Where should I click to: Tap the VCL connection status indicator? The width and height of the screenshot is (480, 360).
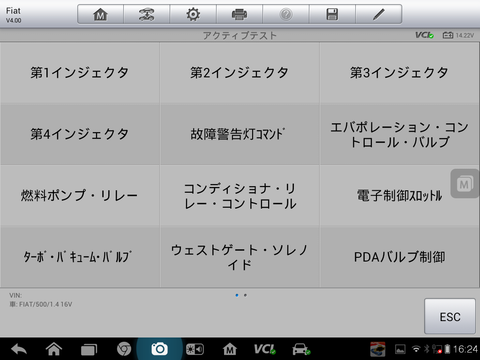(x=424, y=35)
